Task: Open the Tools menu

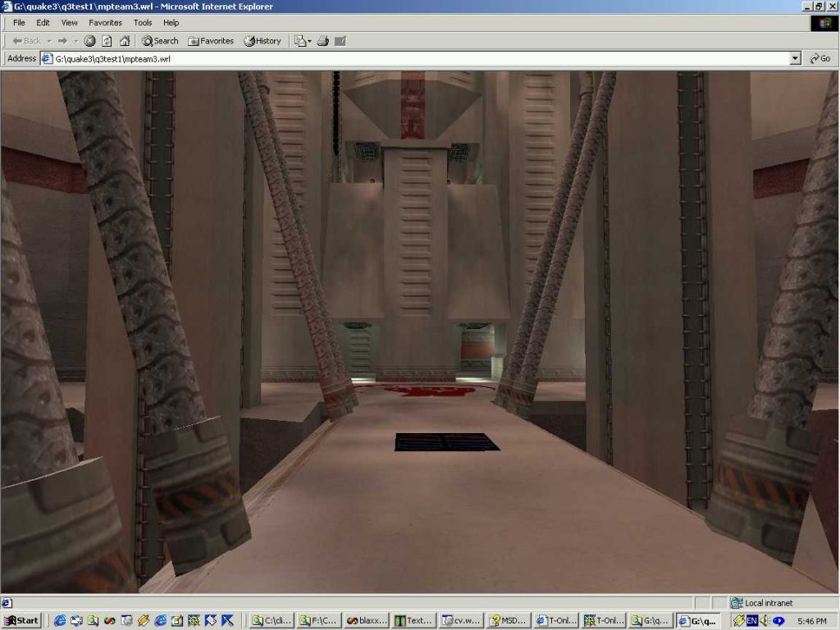Action: coord(143,22)
